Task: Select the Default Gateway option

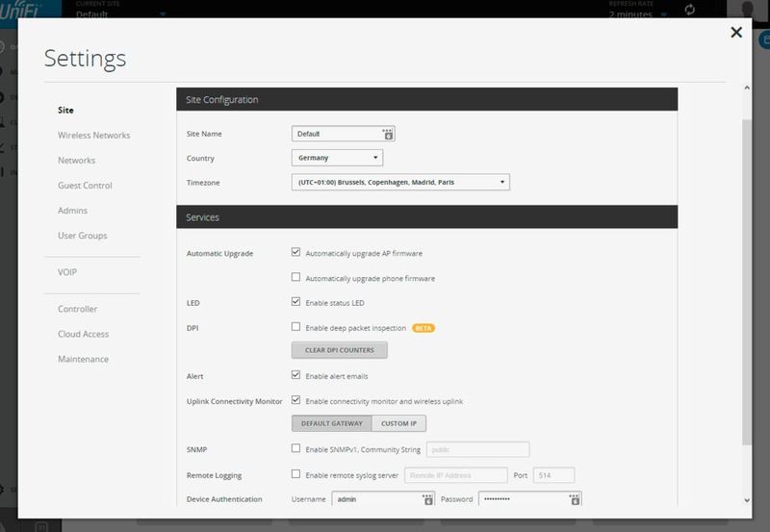Action: point(332,423)
